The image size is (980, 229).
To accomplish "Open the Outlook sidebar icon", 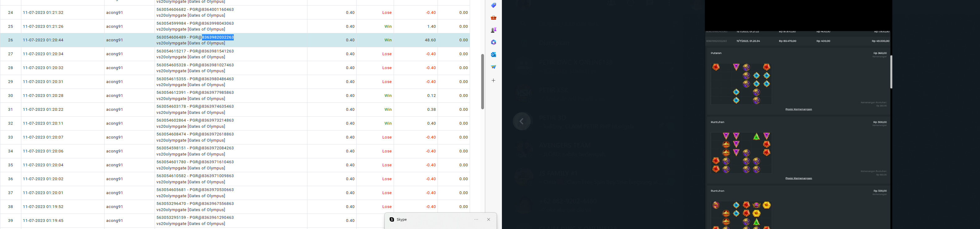I will [494, 55].
